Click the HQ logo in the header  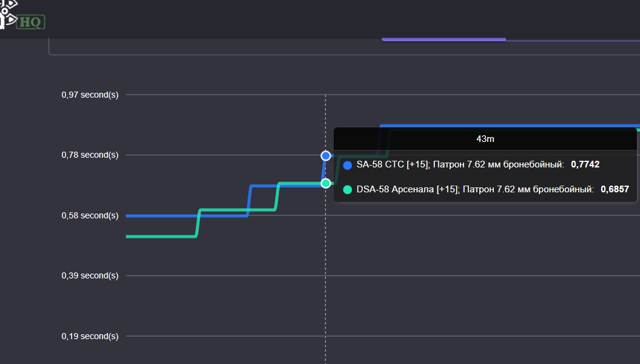tap(22, 16)
